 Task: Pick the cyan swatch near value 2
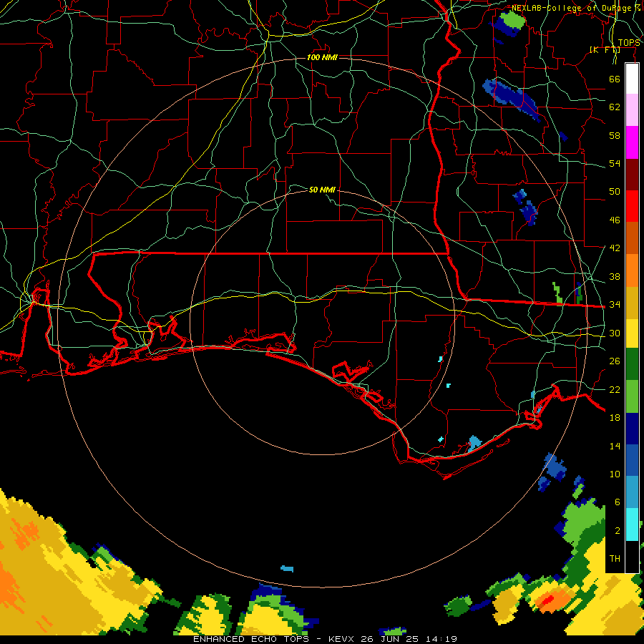tap(632, 525)
